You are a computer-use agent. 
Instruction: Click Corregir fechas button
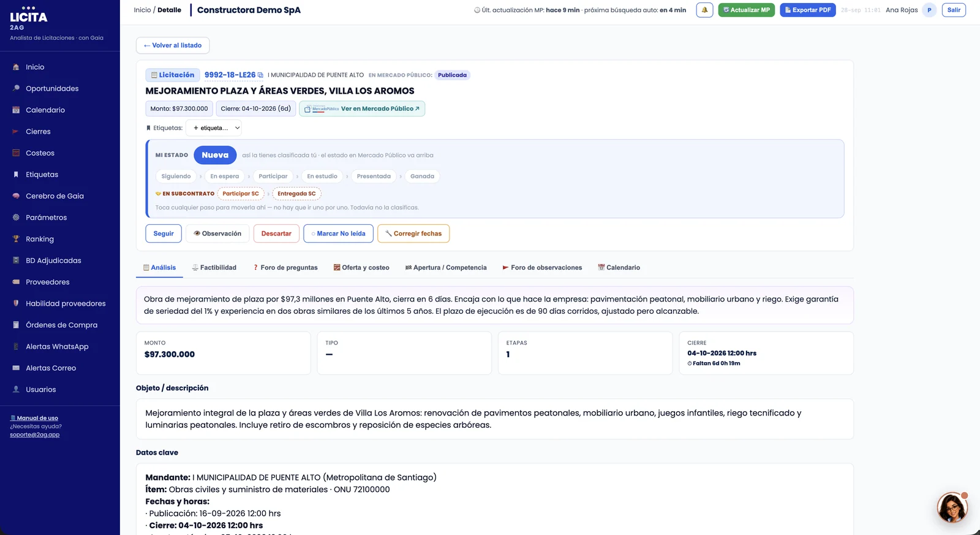pos(413,233)
